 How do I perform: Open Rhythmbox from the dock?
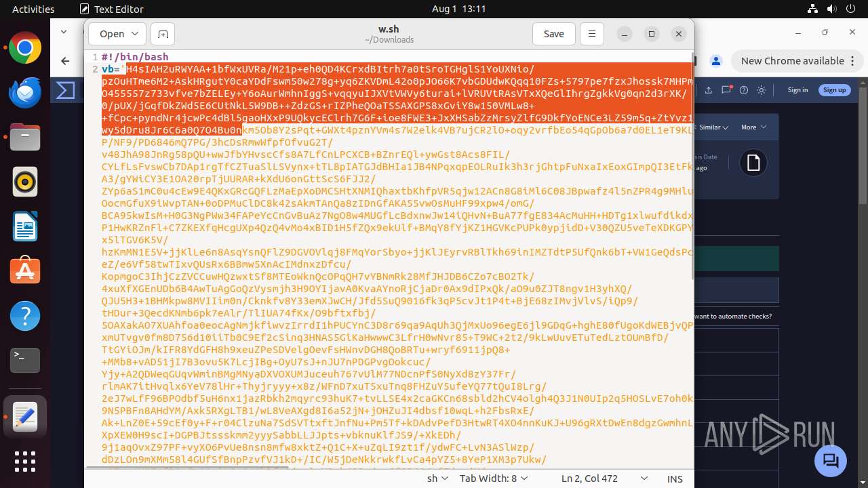pyautogui.click(x=25, y=182)
